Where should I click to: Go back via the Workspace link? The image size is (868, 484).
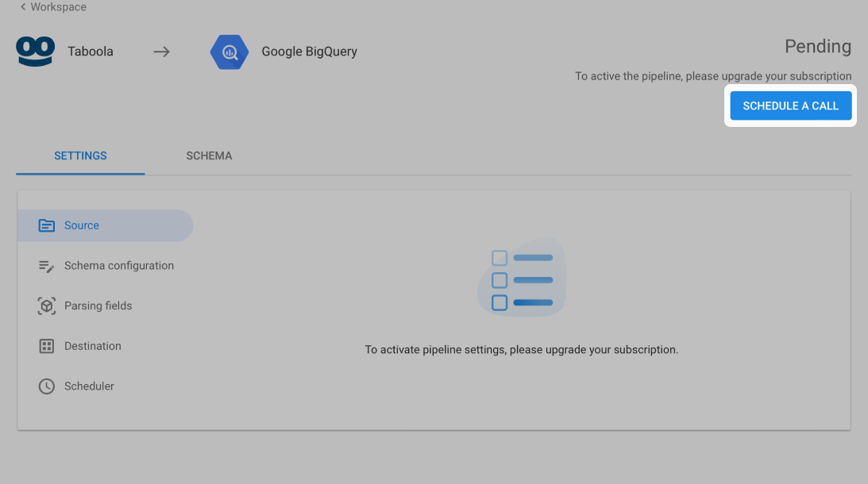[x=58, y=7]
